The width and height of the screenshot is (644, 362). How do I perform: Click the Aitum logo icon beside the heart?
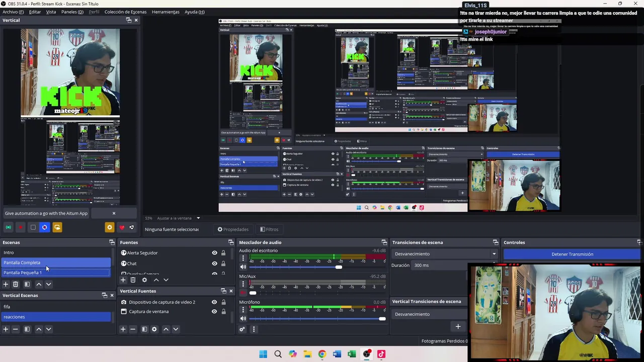132,227
